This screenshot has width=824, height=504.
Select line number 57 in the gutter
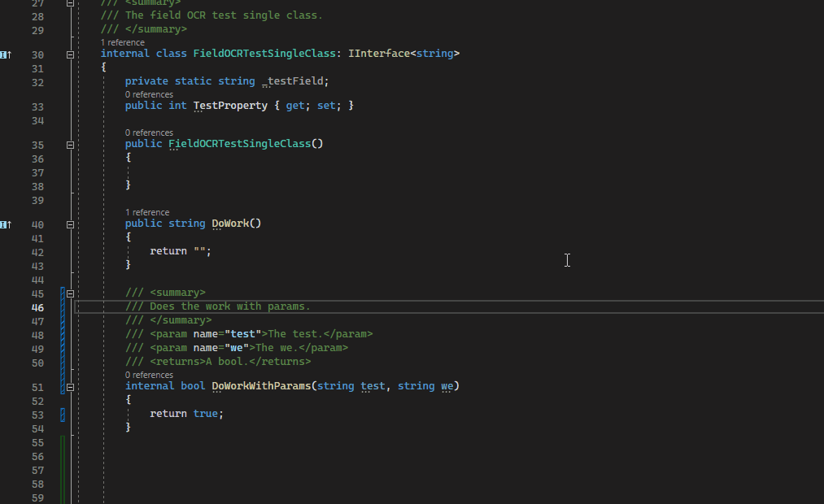click(x=38, y=471)
